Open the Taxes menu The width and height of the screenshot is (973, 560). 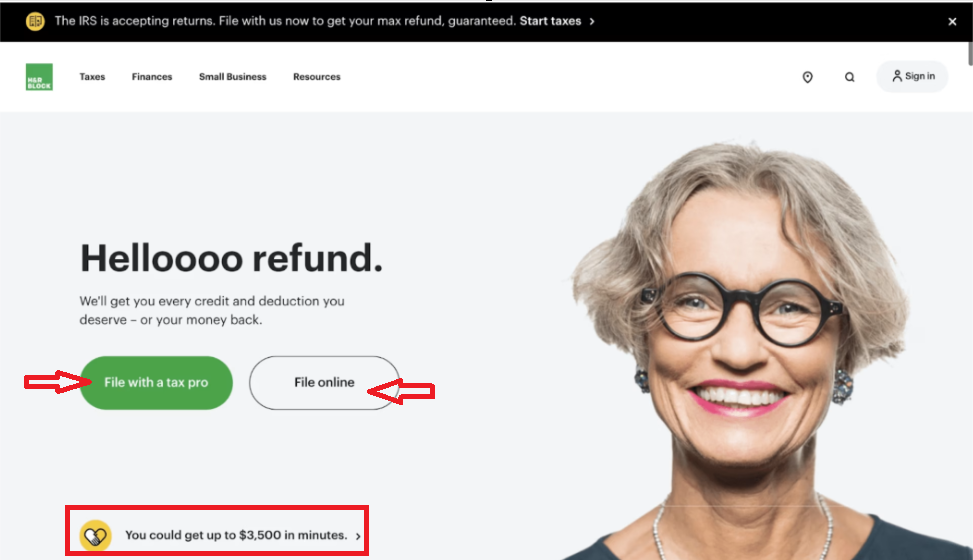[92, 77]
